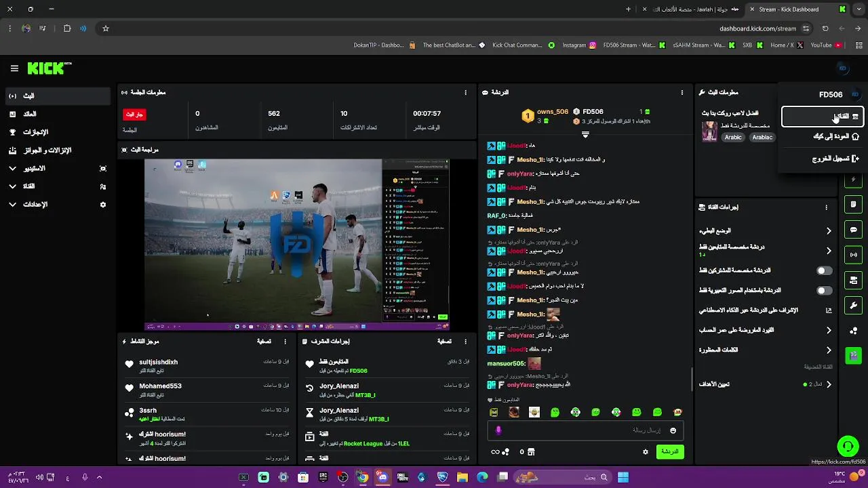Open activity feed filter option

[x=264, y=342]
